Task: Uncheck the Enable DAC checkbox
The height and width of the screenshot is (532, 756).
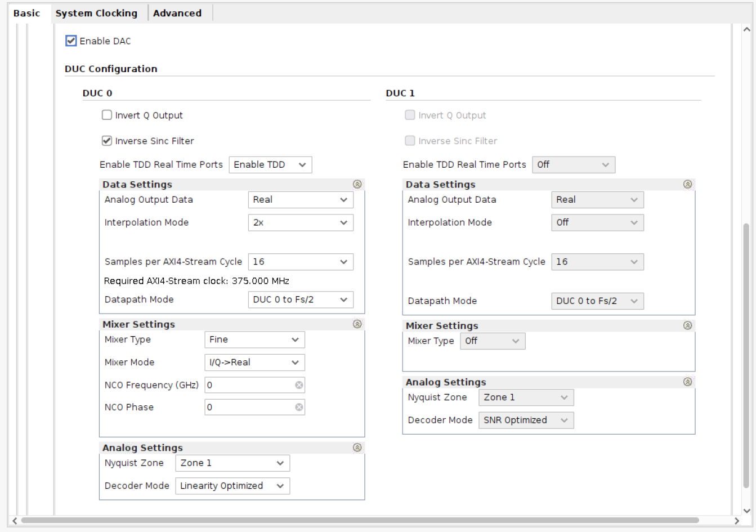Action: pos(71,41)
